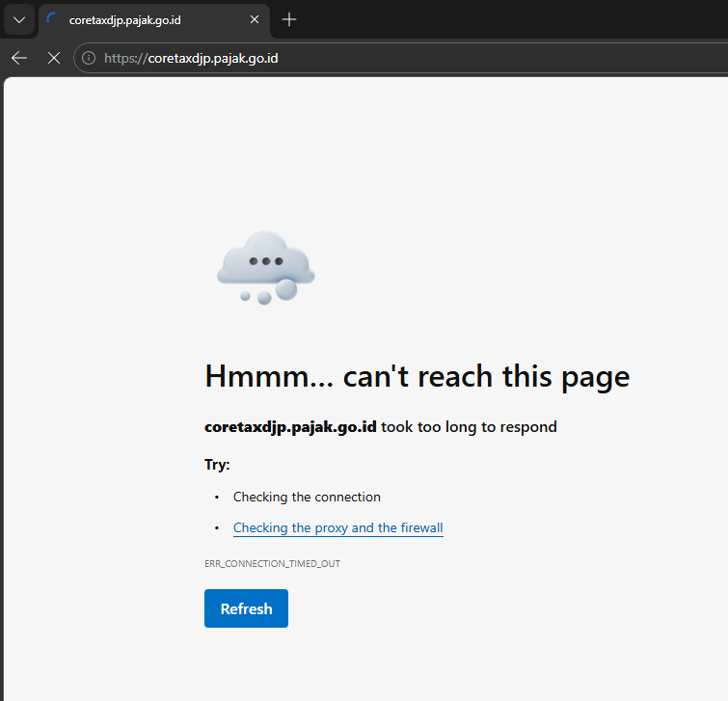This screenshot has width=728, height=701.
Task: Open the tab search dropdown chevron
Action: (19, 20)
